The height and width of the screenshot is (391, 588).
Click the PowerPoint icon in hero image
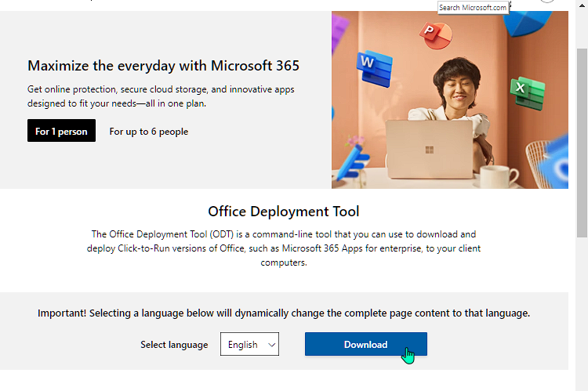pyautogui.click(x=435, y=35)
